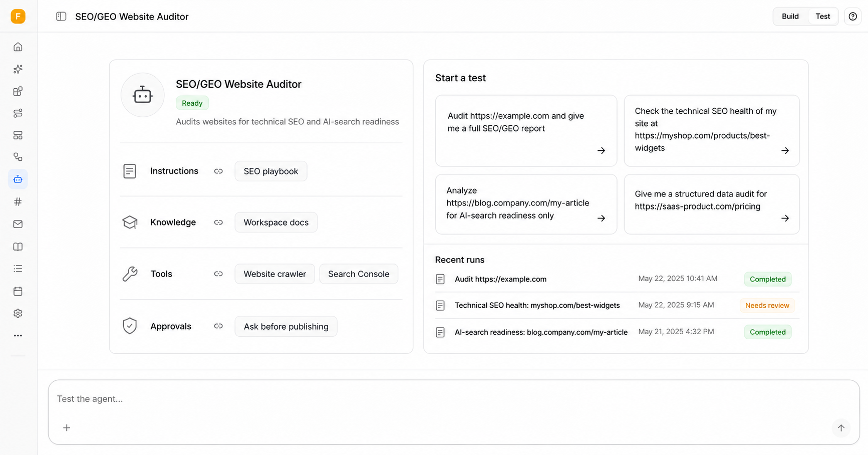Image resolution: width=868 pixels, height=455 pixels.
Task: Select the structured data audit test prompt
Action: (712, 204)
